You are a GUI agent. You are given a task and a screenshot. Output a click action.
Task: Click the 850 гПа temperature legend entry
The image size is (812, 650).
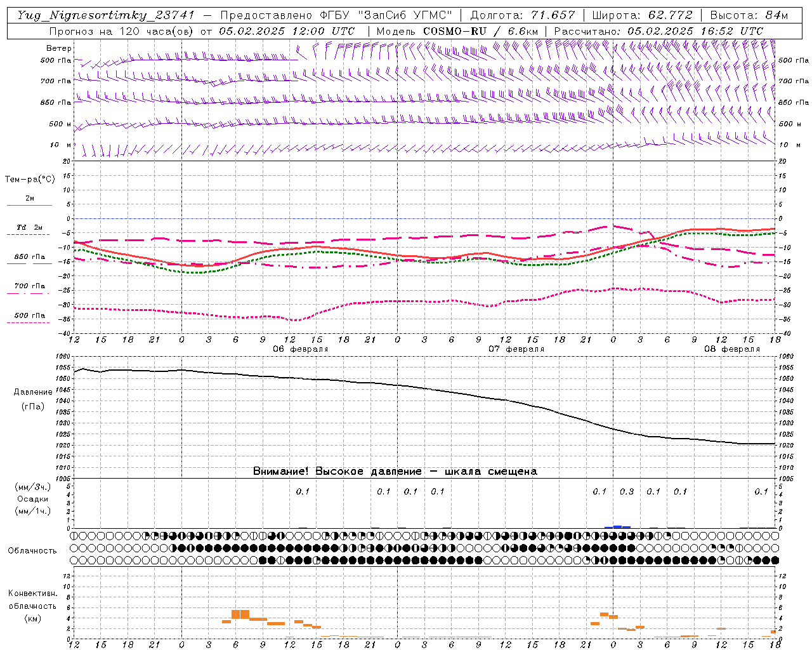(30, 257)
